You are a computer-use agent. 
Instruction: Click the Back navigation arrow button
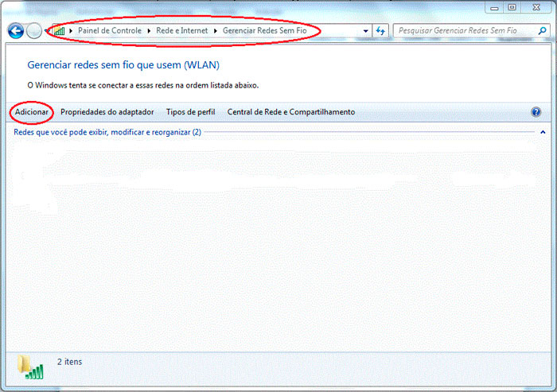[x=16, y=31]
